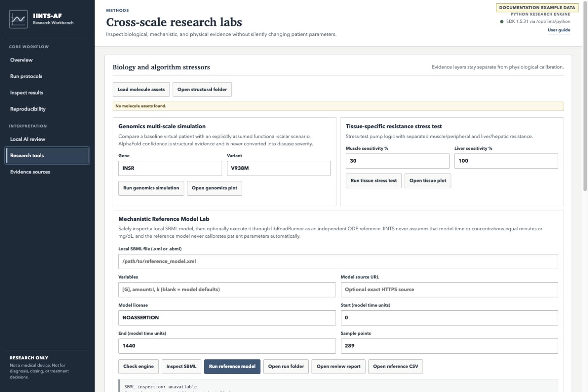Run genomics simulation

pyautogui.click(x=151, y=188)
